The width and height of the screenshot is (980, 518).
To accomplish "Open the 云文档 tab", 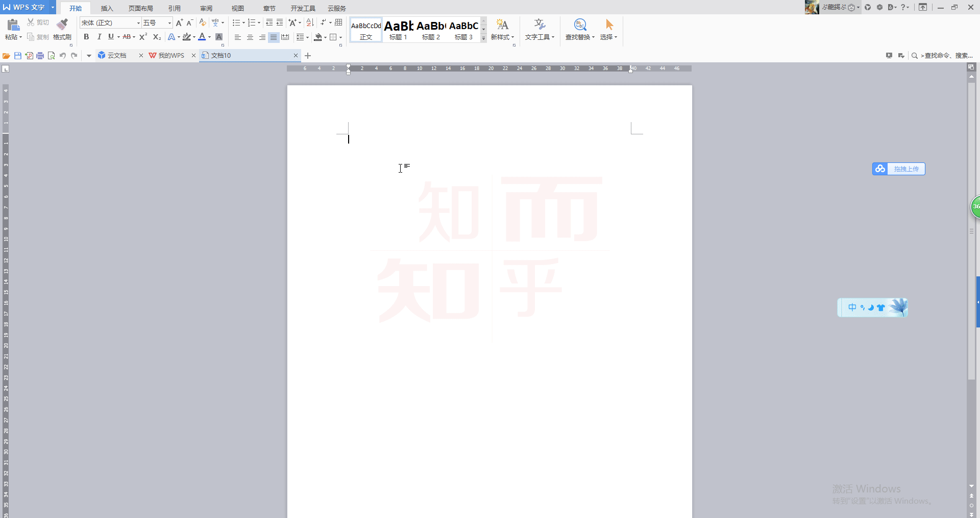I will pyautogui.click(x=117, y=55).
